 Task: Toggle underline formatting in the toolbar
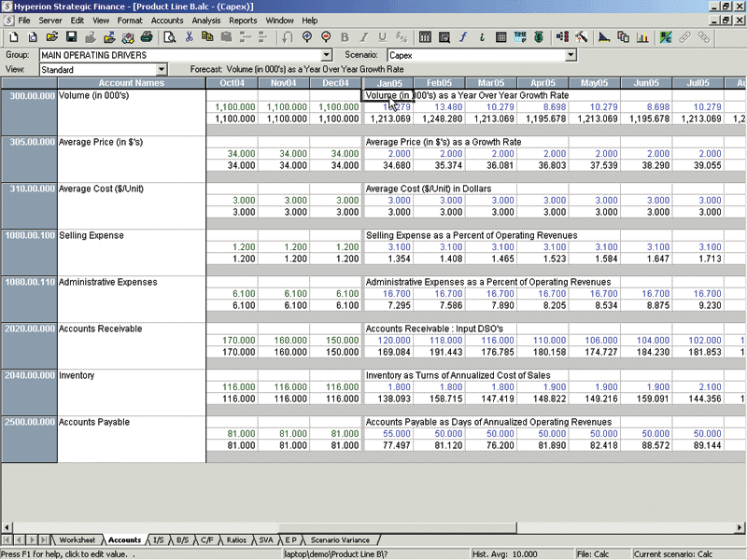pyautogui.click(x=382, y=37)
